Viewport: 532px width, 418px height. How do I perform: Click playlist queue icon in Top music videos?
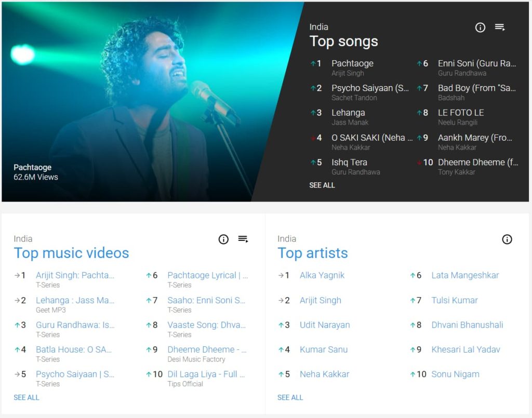coord(243,239)
